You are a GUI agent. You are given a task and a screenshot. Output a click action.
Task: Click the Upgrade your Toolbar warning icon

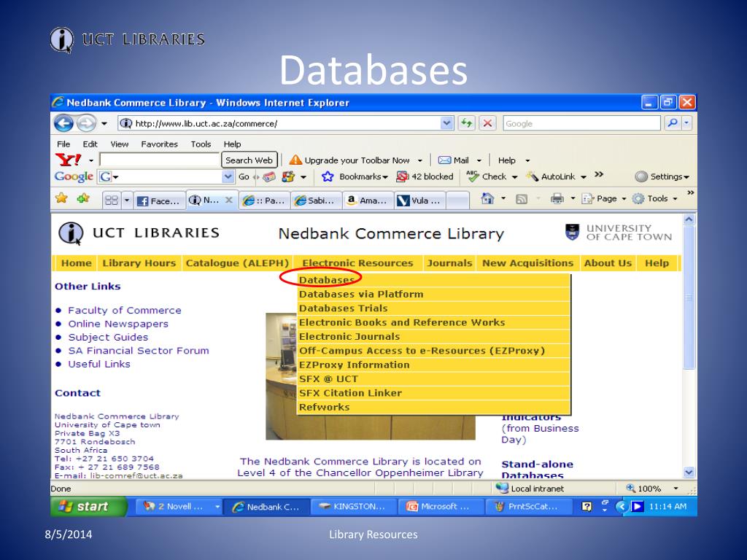point(295,160)
